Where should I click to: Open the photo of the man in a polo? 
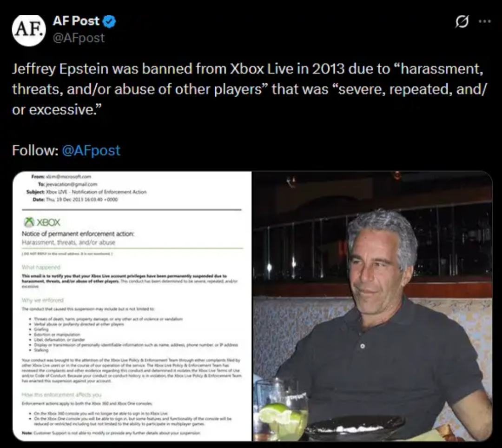coord(373,306)
